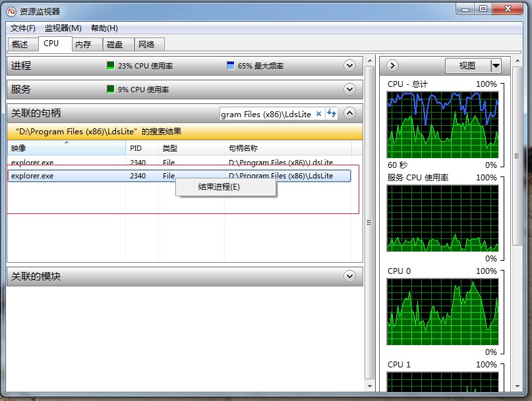The width and height of the screenshot is (532, 401).
Task: Collapse the 关联的句柄 section
Action: 349,113
